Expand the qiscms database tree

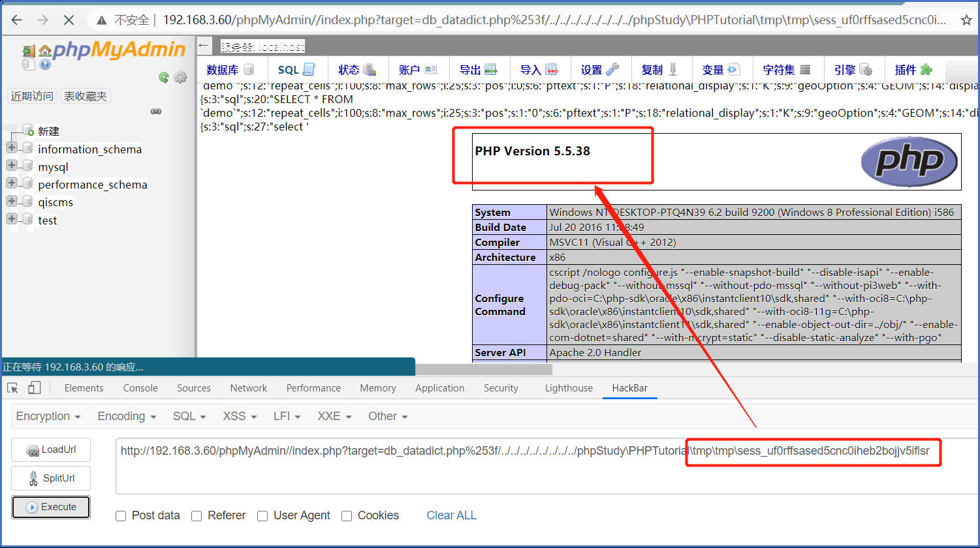click(12, 202)
